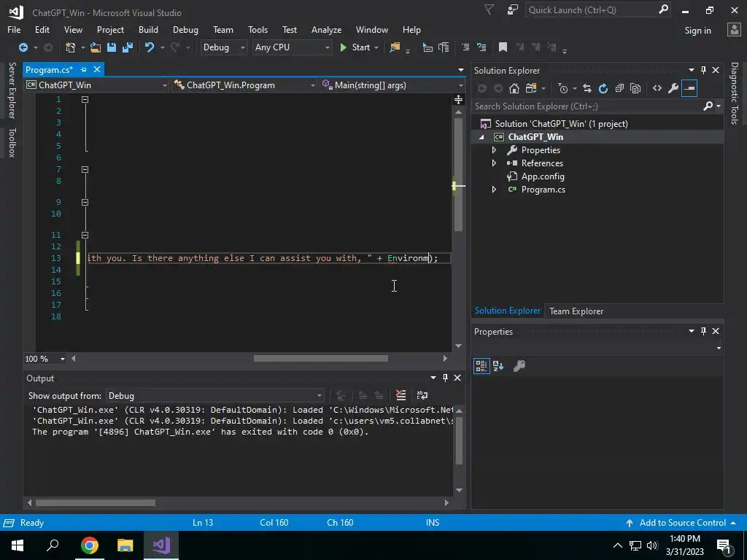Click in the Quick Launch search box
This screenshot has height=560, width=747.
(x=592, y=10)
